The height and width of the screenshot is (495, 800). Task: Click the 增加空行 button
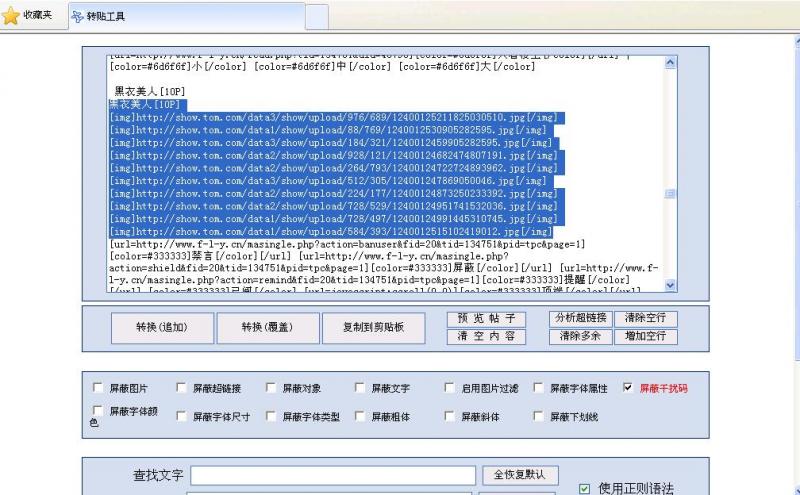(x=644, y=337)
